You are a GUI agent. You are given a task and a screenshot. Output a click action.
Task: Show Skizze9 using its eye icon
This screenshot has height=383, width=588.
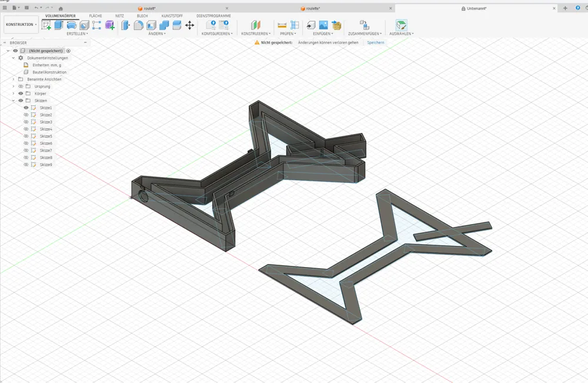point(26,165)
